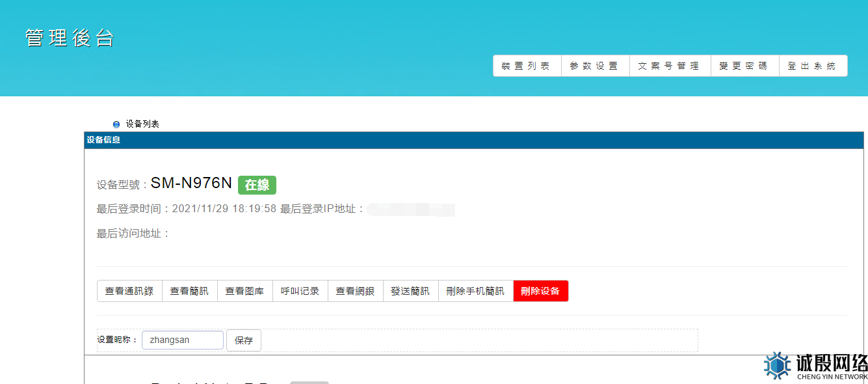This screenshot has width=868, height=384.
Task: Click the red 刪除设备 button
Action: click(540, 291)
